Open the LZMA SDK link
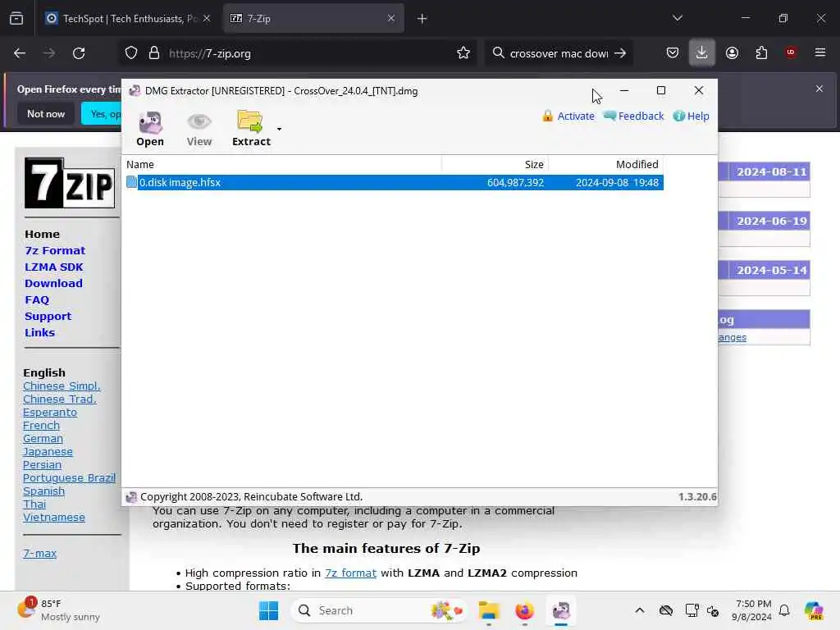 [53, 267]
